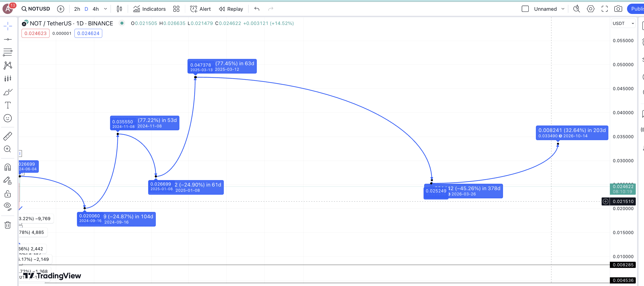Click the Replay button
644x286 pixels.
click(x=231, y=9)
